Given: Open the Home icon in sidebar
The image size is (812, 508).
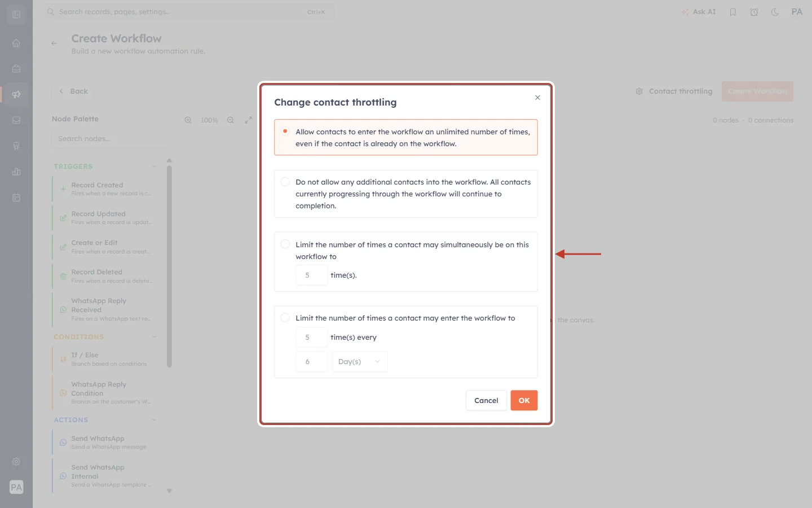Looking at the screenshot, I should coord(16,43).
